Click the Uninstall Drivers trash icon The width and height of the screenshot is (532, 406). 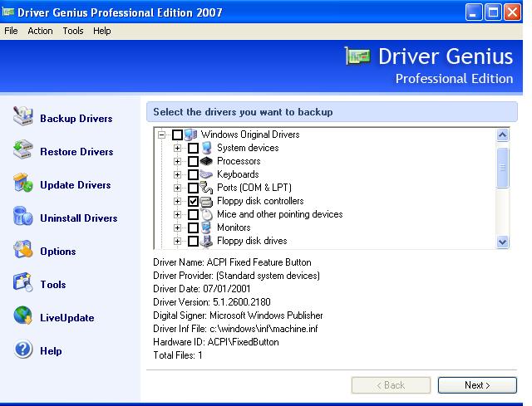pos(22,216)
